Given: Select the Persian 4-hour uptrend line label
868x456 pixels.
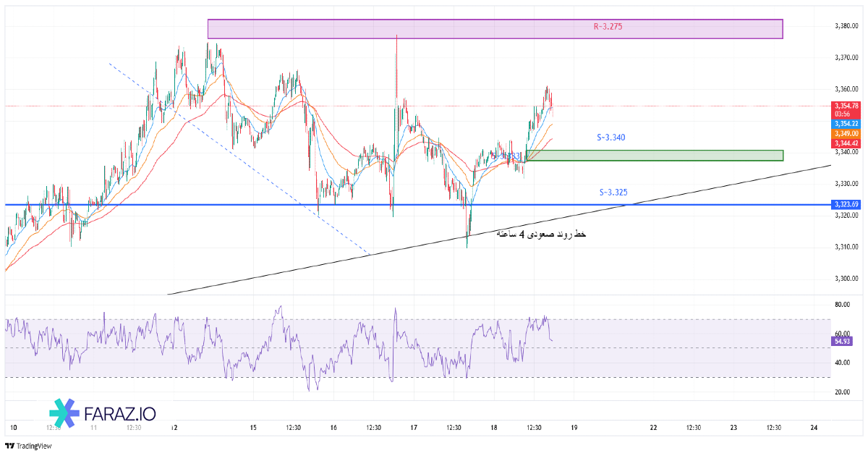Looking at the screenshot, I should tap(541, 234).
